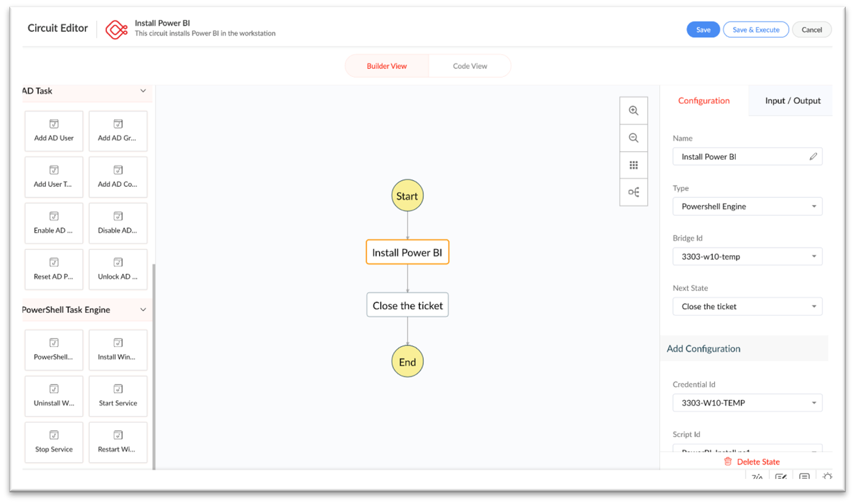Select the Start node on canvas
855x504 pixels.
407,196
